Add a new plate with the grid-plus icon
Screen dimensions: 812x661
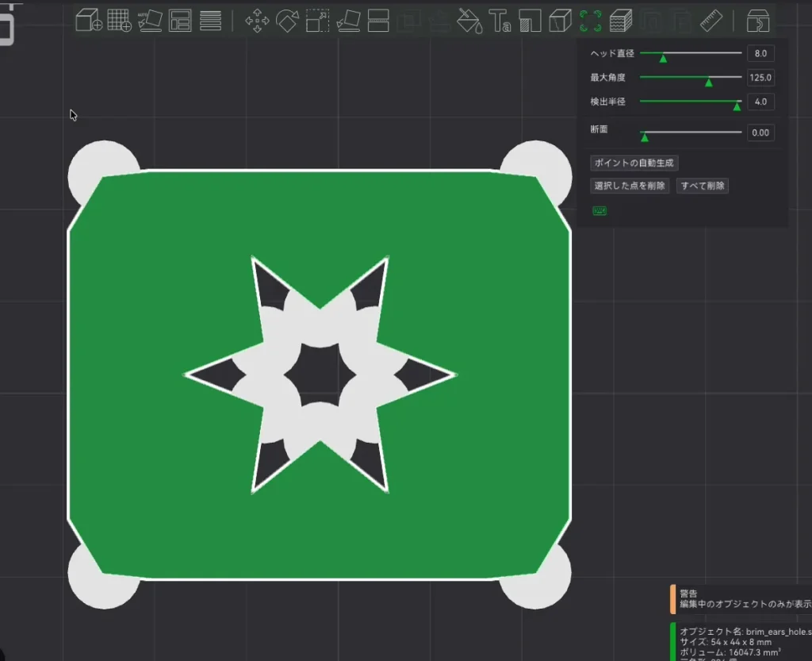coord(119,21)
